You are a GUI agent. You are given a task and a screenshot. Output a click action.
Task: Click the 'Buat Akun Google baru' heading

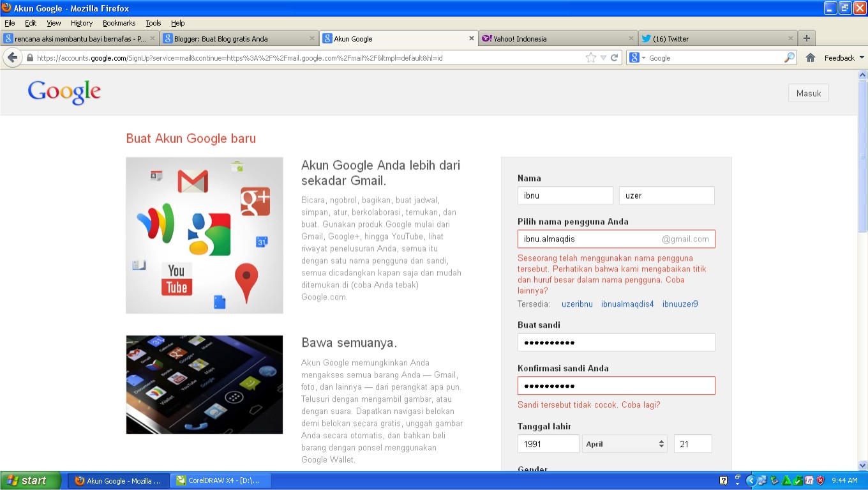(x=191, y=139)
